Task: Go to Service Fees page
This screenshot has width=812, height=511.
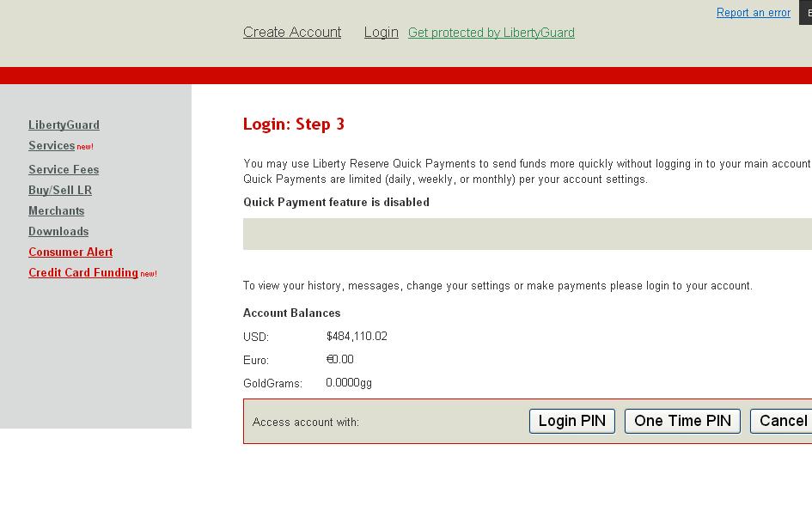Action: tap(64, 169)
